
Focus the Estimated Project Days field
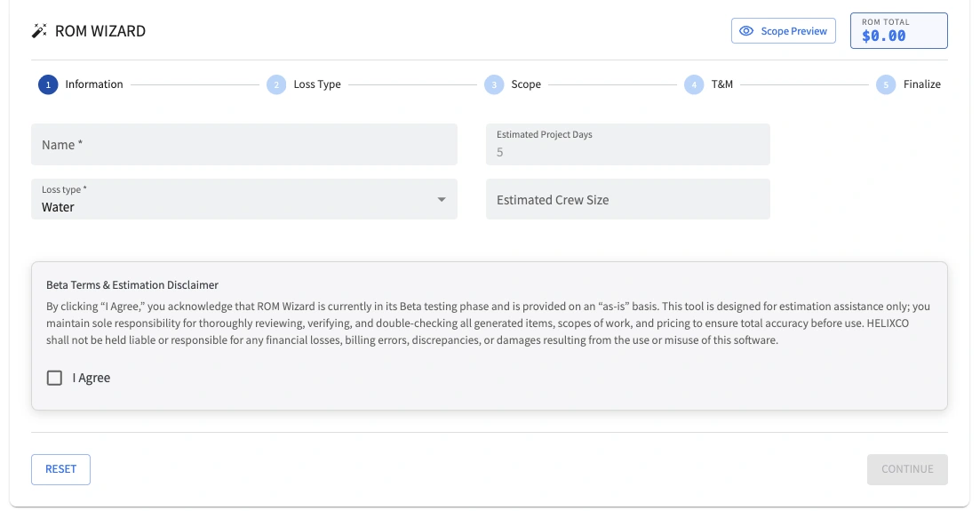click(x=628, y=145)
